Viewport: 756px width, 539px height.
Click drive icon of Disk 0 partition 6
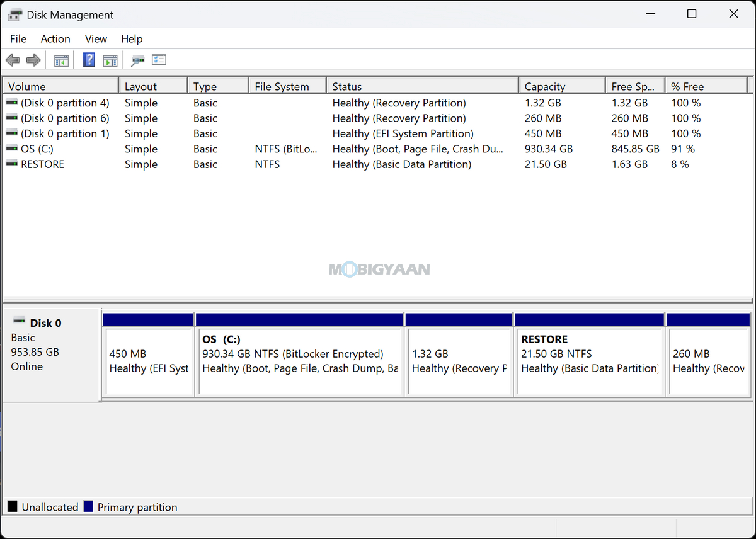pos(11,118)
